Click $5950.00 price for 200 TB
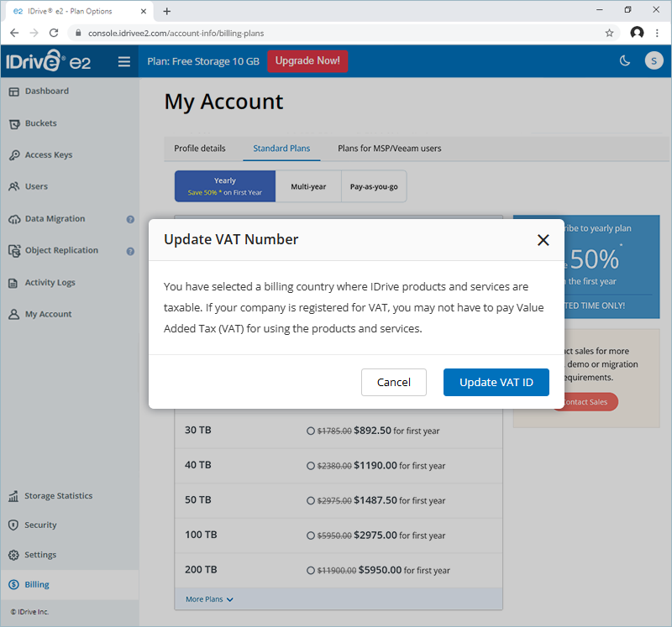Viewport: 672px width, 627px height. (380, 570)
